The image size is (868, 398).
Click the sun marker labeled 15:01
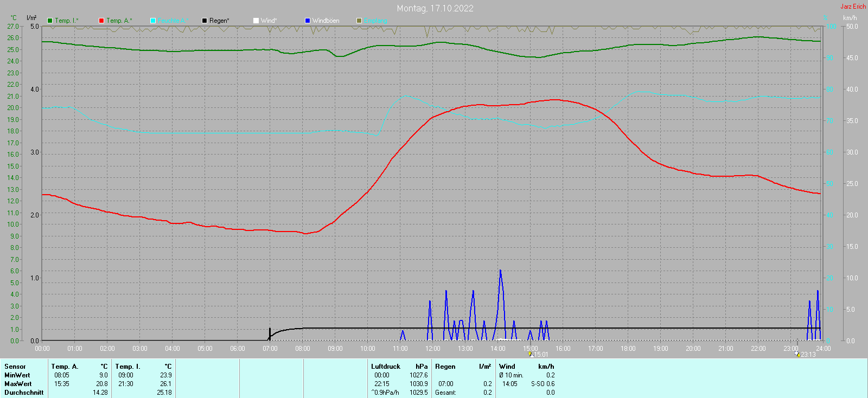531,354
